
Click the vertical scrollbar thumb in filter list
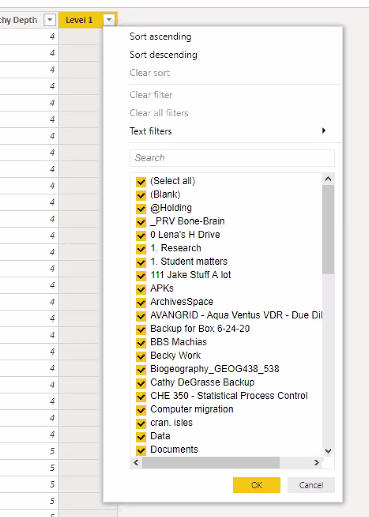[x=328, y=229]
